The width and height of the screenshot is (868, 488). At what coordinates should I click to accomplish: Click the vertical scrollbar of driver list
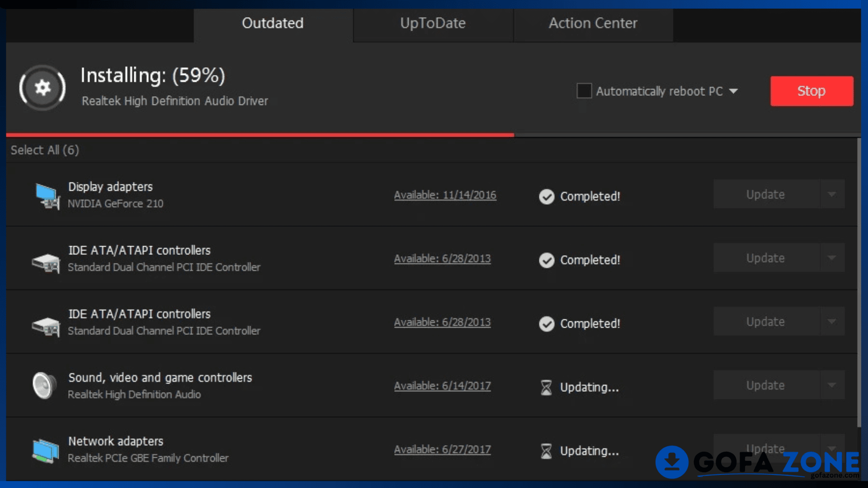pos(859,282)
